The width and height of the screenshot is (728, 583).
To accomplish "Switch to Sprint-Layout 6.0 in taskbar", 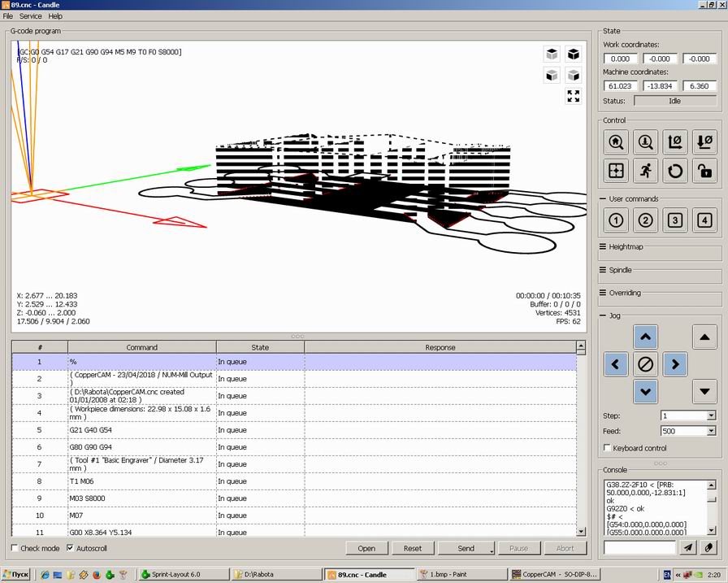I will point(184,575).
